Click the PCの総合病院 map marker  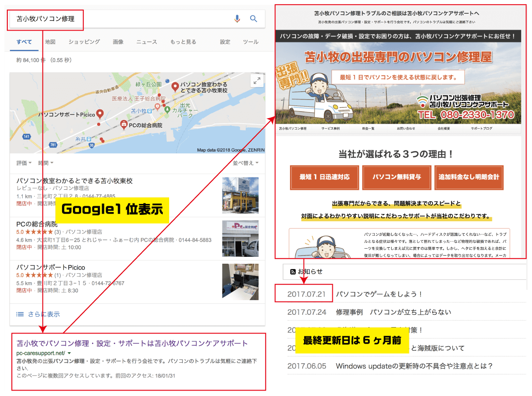coord(124,124)
